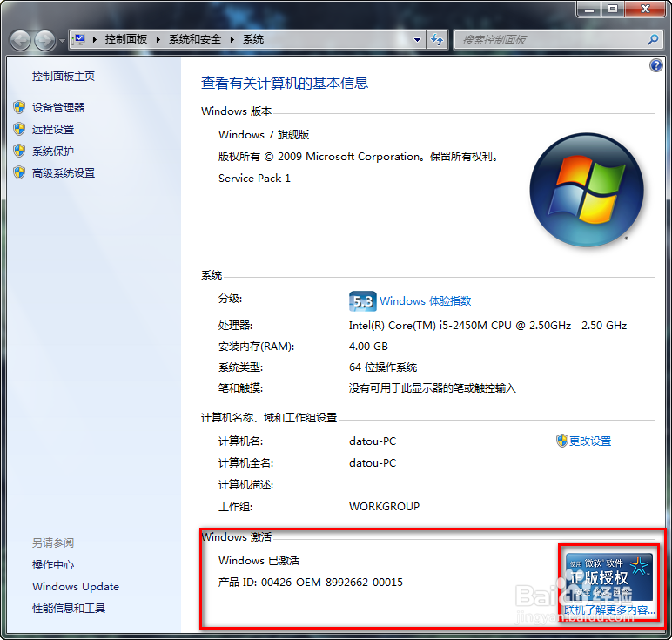Click the Windows 7 logo orb image
Image resolution: width=672 pixels, height=640 pixels.
(x=587, y=190)
